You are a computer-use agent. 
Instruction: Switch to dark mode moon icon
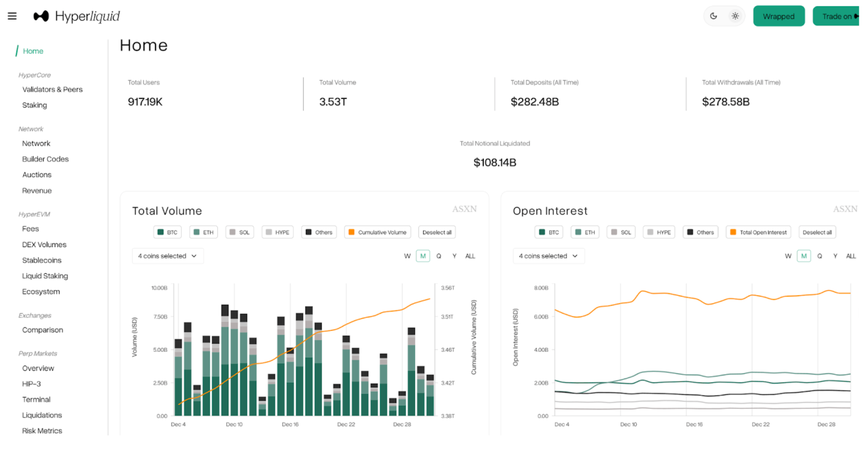[x=713, y=16]
